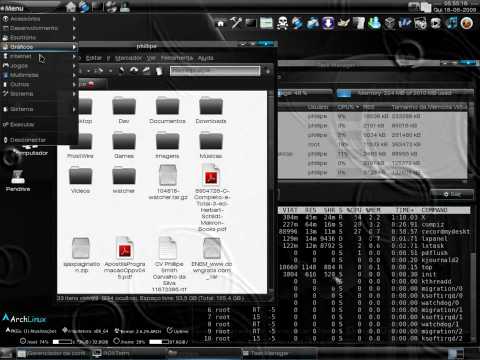Close the file manager tab via red icon
480x360 pixels.
click(x=91, y=84)
